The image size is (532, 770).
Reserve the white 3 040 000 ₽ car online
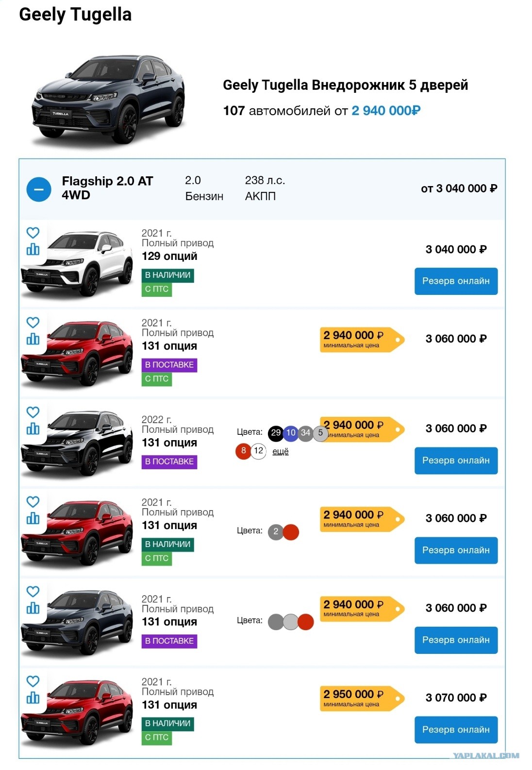456,281
